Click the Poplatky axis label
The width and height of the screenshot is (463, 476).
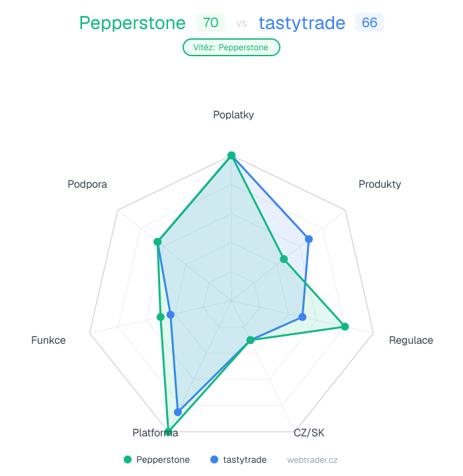pyautogui.click(x=233, y=114)
